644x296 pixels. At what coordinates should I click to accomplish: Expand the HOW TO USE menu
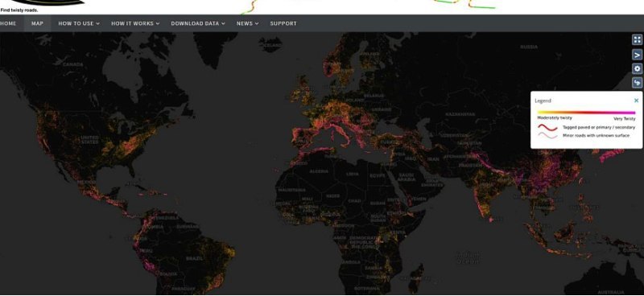click(79, 23)
